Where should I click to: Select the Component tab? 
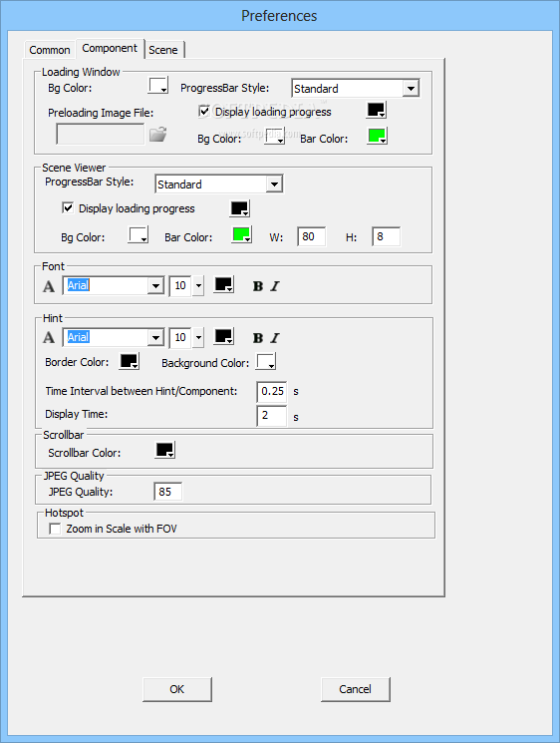click(x=110, y=48)
